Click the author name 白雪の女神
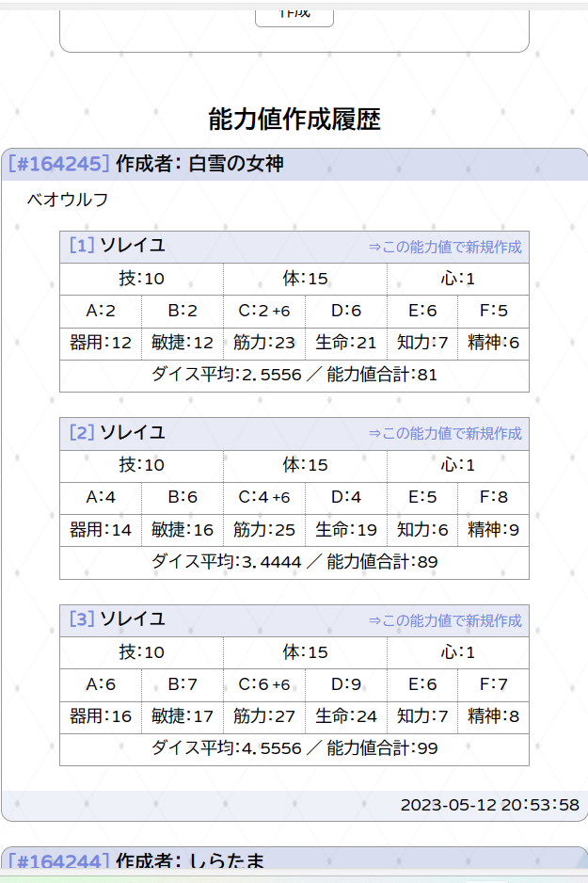 coord(236,164)
